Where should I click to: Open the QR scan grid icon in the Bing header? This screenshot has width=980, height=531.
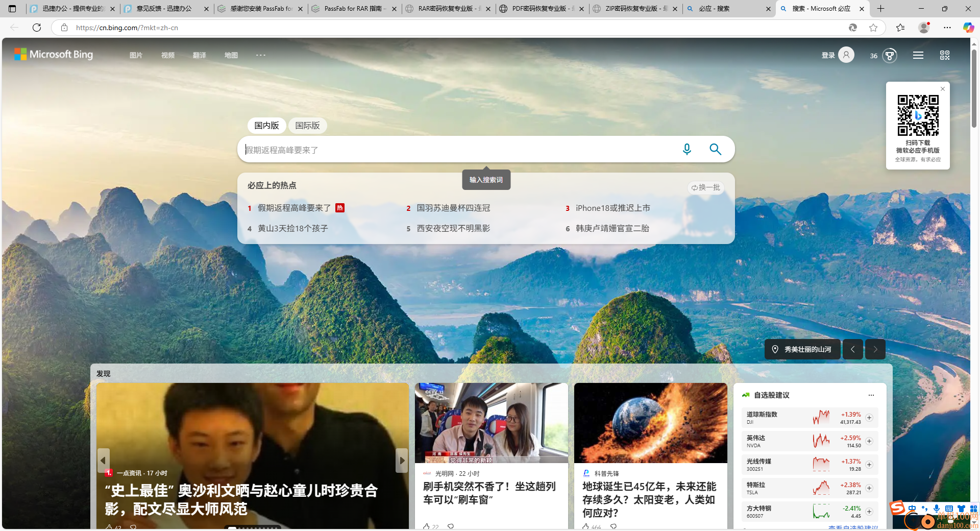[x=945, y=55]
